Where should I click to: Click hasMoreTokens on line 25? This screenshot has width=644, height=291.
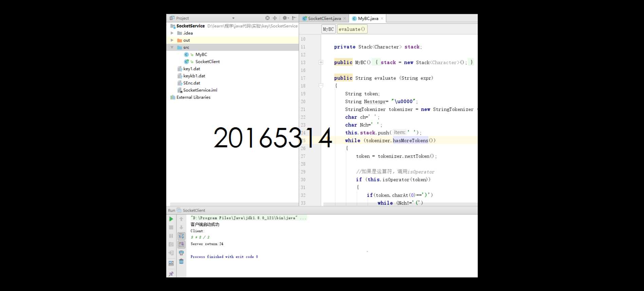pos(411,141)
